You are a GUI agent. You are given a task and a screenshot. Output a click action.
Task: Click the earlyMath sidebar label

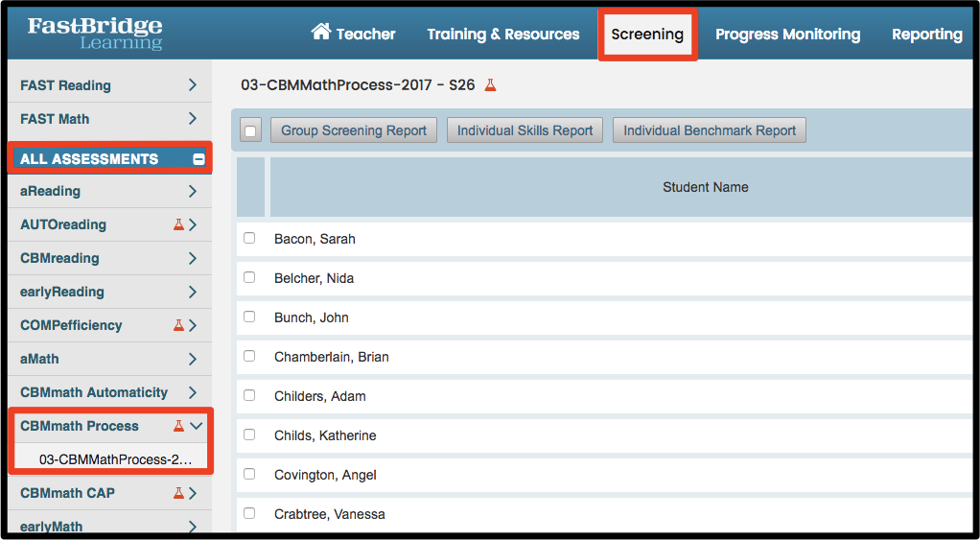[51, 527]
